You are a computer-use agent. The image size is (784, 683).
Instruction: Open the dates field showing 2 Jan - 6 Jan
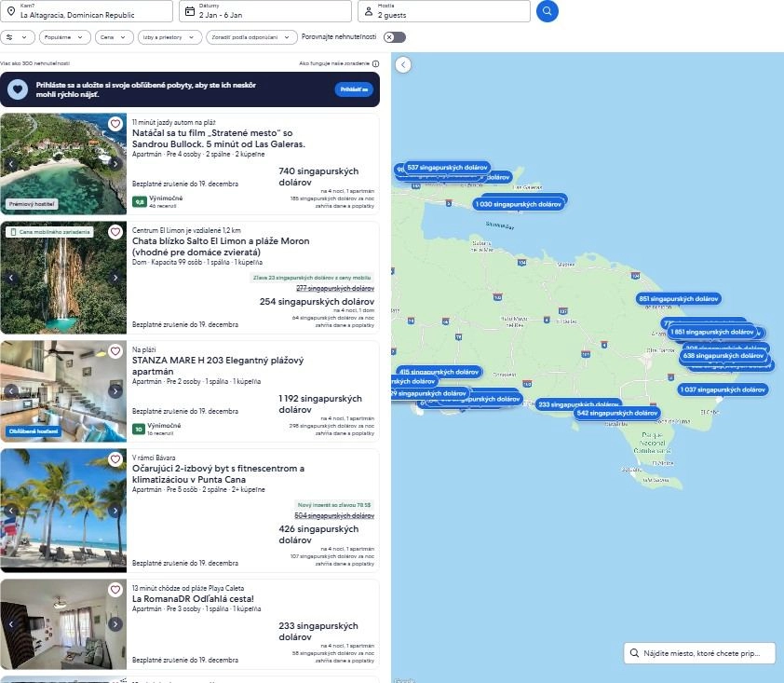pyautogui.click(x=265, y=11)
